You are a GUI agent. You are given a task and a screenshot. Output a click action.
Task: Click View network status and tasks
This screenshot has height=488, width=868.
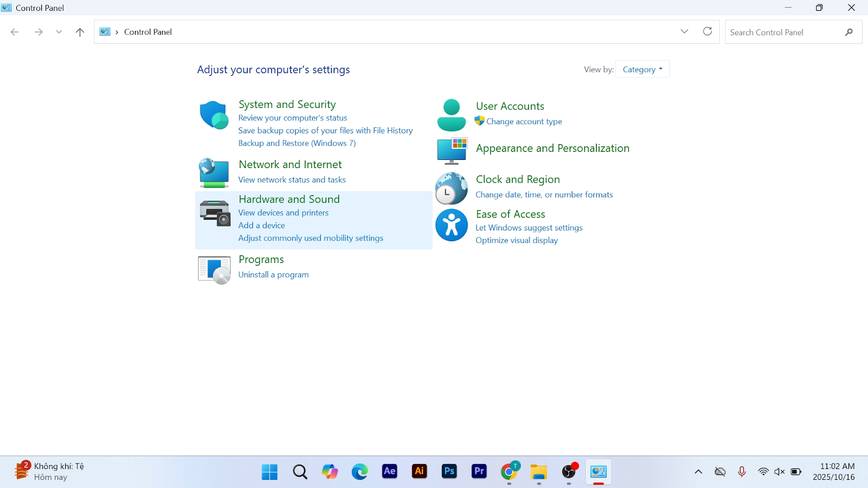click(292, 180)
